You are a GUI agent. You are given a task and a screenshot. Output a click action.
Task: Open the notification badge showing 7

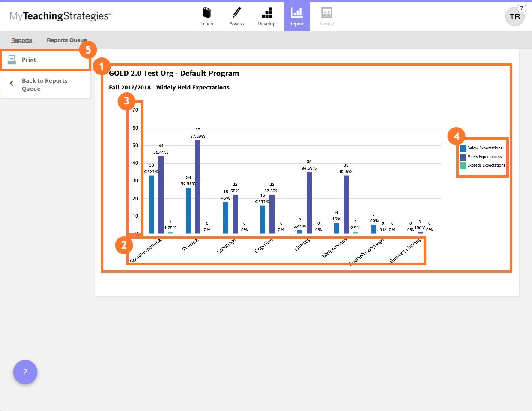[521, 8]
